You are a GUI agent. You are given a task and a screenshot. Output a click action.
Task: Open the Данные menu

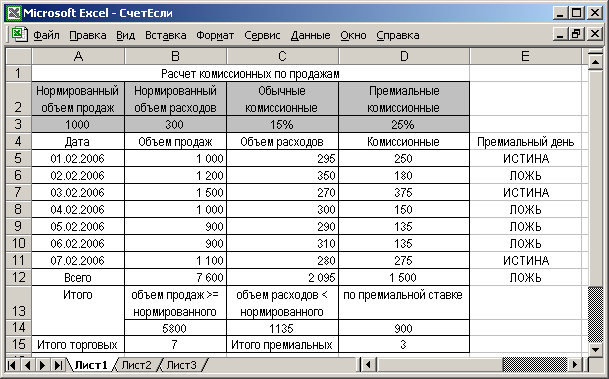310,35
